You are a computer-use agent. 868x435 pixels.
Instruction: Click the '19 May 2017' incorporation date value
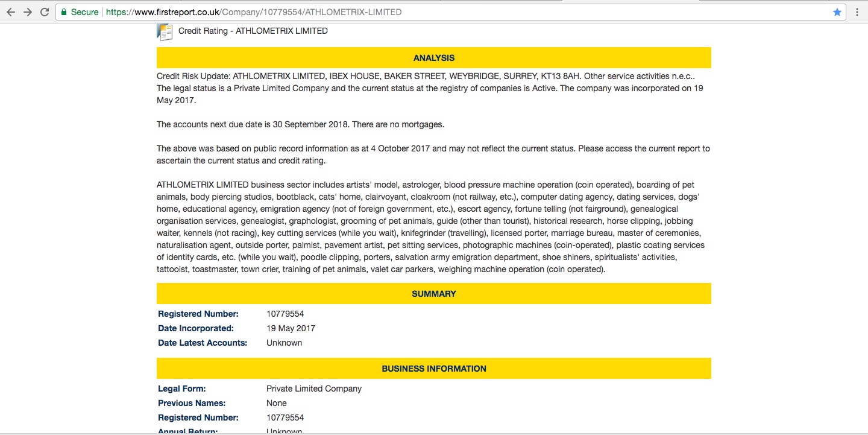tap(291, 328)
